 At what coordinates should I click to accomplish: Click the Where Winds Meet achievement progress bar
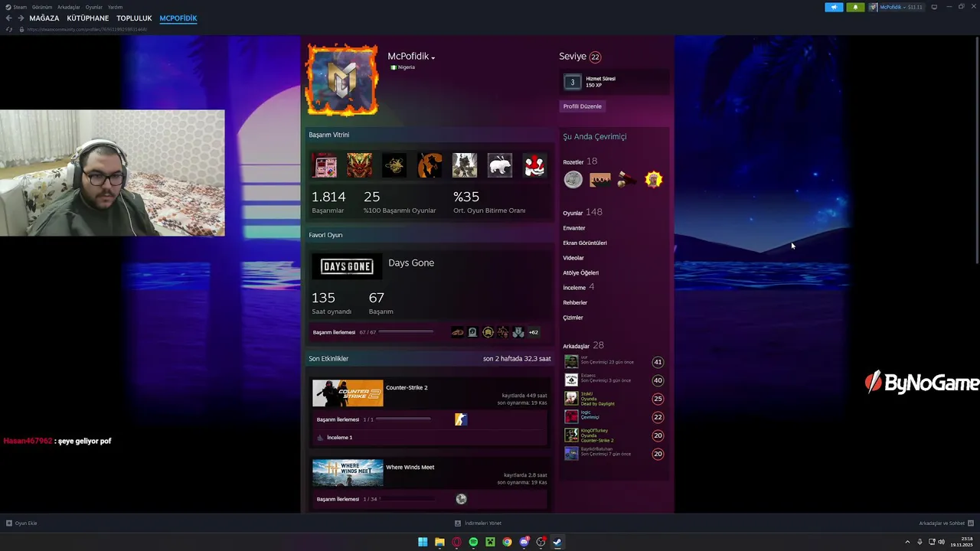tap(407, 499)
